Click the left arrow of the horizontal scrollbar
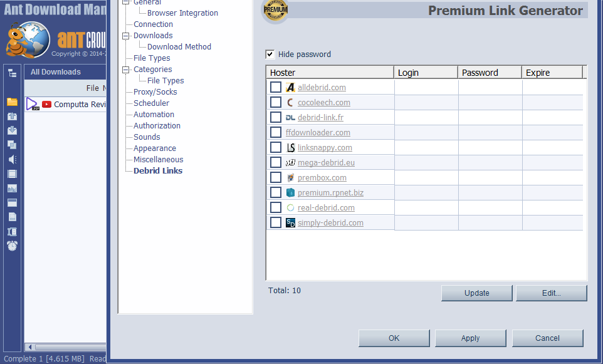This screenshot has width=603, height=364. pyautogui.click(x=30, y=347)
